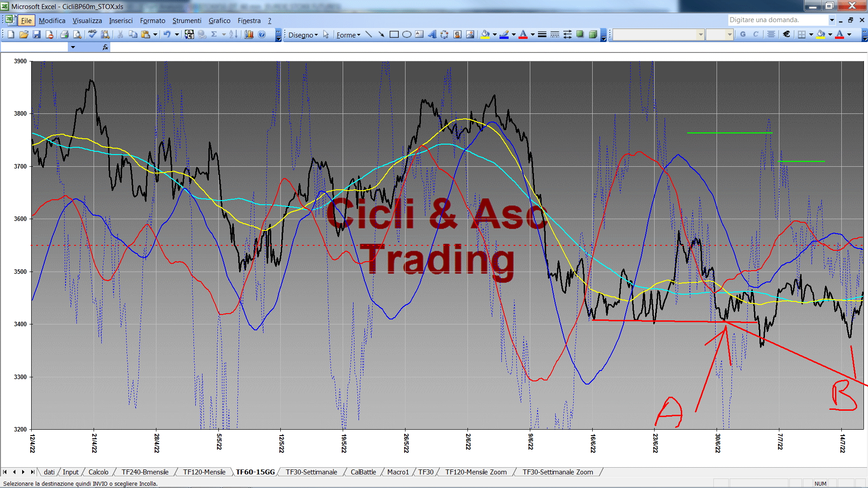The width and height of the screenshot is (868, 488).
Task: Choose the Select Objects pointer tool
Action: (326, 35)
